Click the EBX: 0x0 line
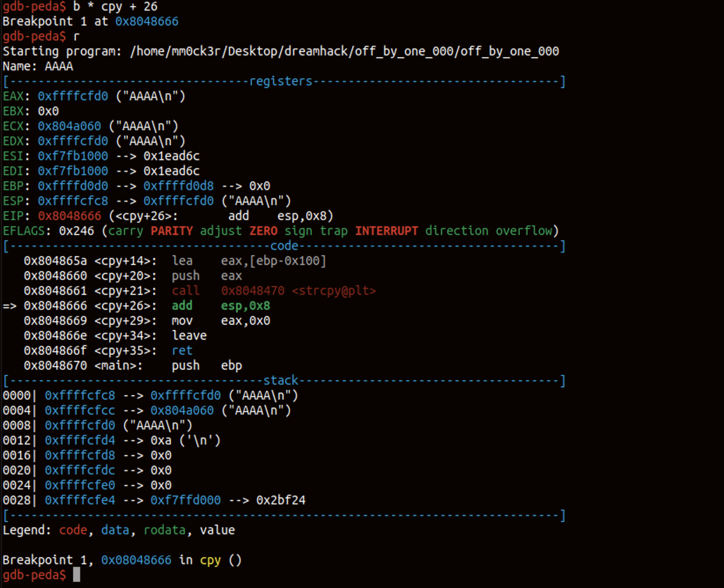This screenshot has width=724, height=588. [x=31, y=111]
